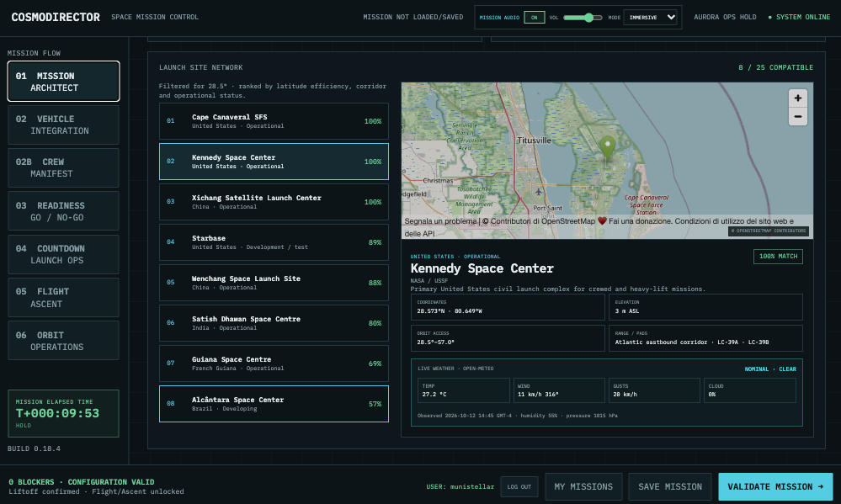The height and width of the screenshot is (504, 841).
Task: Select Cape Canaveral SFS launch site
Action: 274,121
